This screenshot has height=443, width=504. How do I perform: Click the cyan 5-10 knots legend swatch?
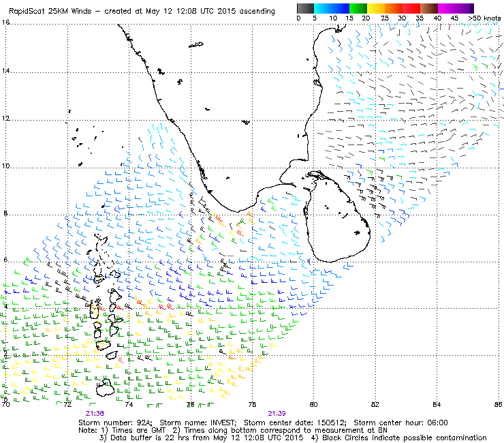323,8
